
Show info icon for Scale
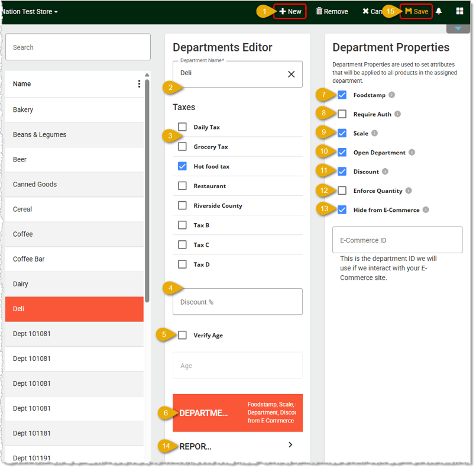375,133
